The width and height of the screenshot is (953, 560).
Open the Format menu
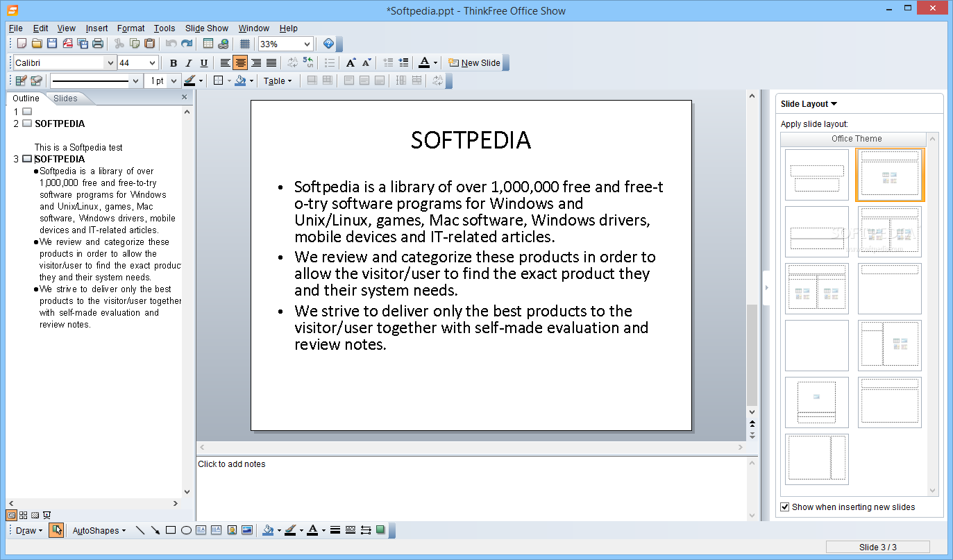130,28
